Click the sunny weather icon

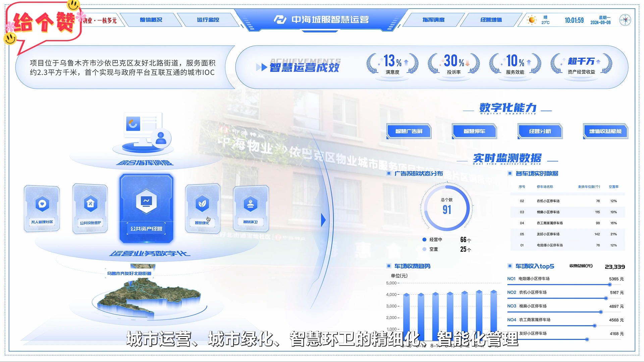(x=532, y=20)
